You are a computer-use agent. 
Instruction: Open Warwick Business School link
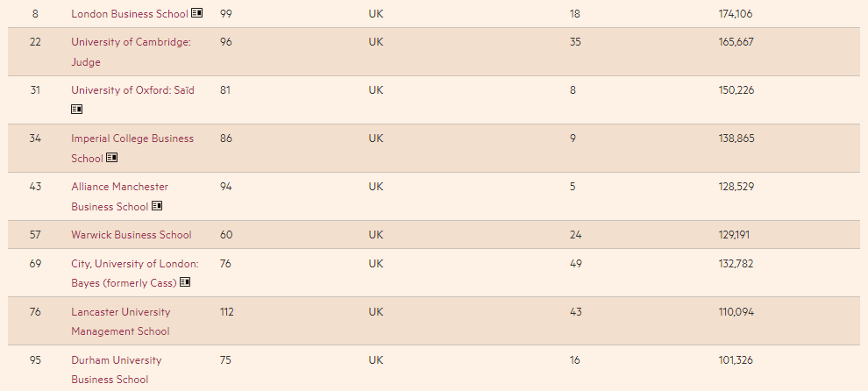click(132, 235)
